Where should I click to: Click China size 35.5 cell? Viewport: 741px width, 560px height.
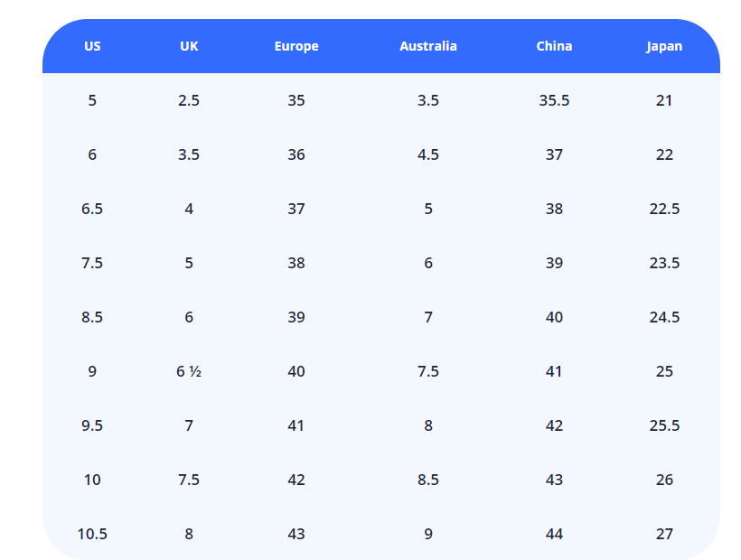[x=554, y=100]
